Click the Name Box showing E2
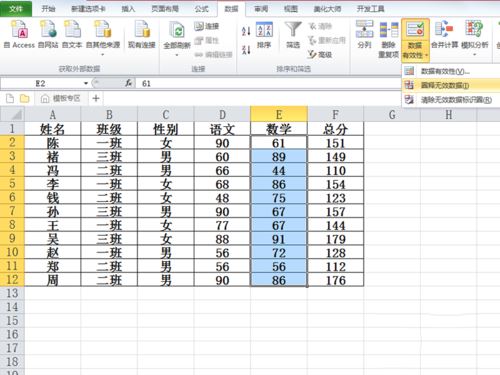The image size is (500, 375). [x=41, y=83]
